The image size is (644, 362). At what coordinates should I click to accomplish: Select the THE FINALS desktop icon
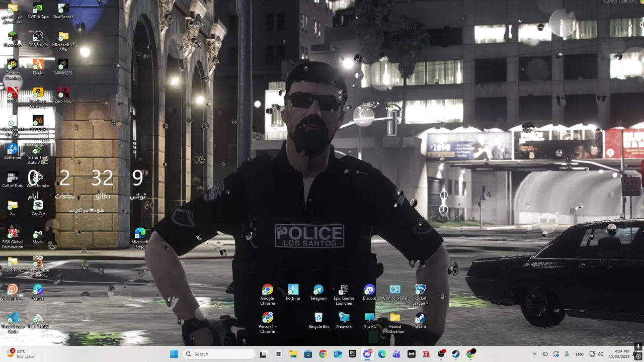click(x=38, y=321)
